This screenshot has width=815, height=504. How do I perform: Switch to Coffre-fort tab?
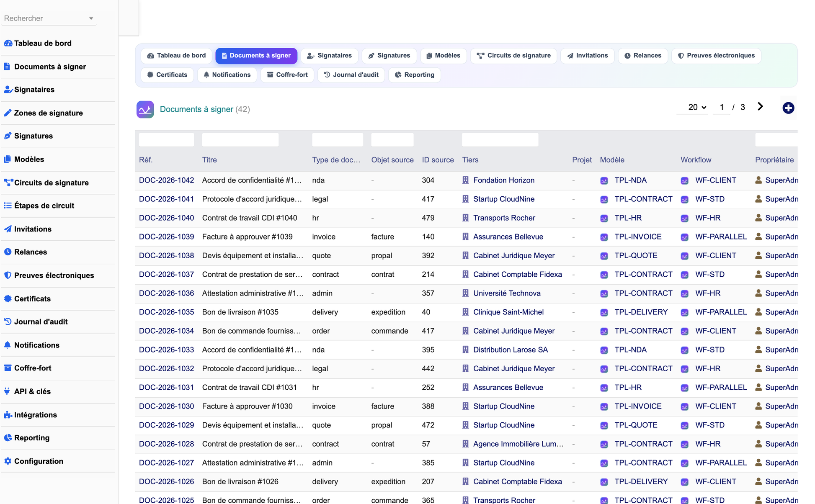click(x=287, y=75)
